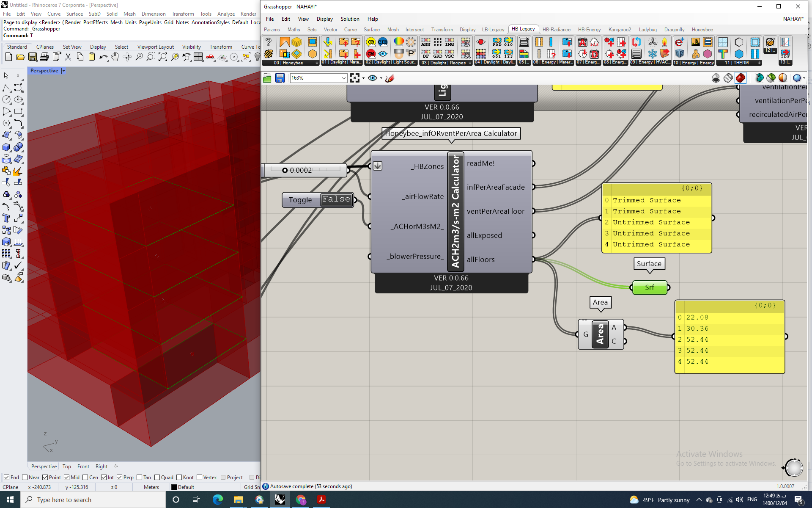The image size is (812, 508).
Task: Save the Grasshopper document with floppy icon
Action: coord(280,78)
